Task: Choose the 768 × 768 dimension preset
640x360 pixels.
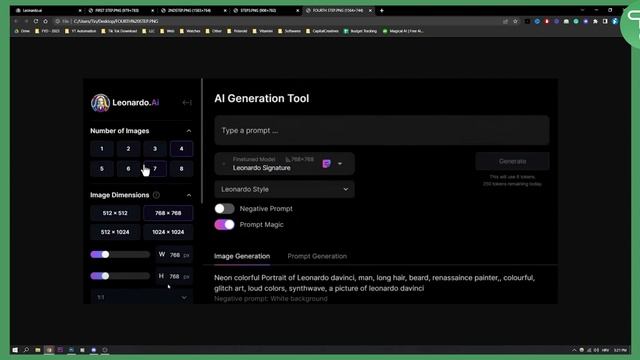Action: pos(168,213)
